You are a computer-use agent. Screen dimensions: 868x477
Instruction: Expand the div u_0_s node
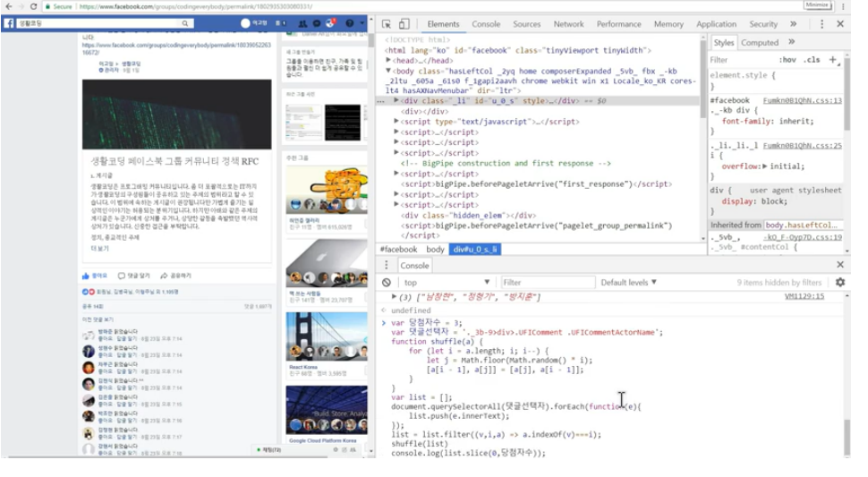click(x=396, y=101)
